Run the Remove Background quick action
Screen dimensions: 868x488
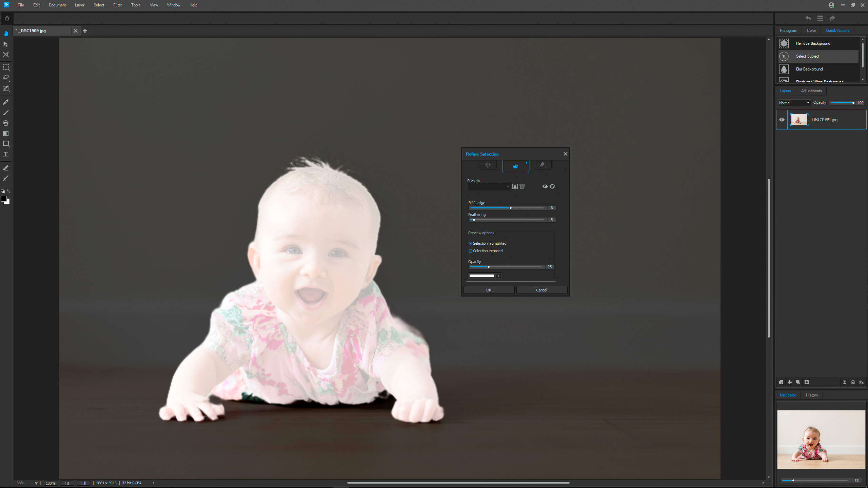point(818,43)
